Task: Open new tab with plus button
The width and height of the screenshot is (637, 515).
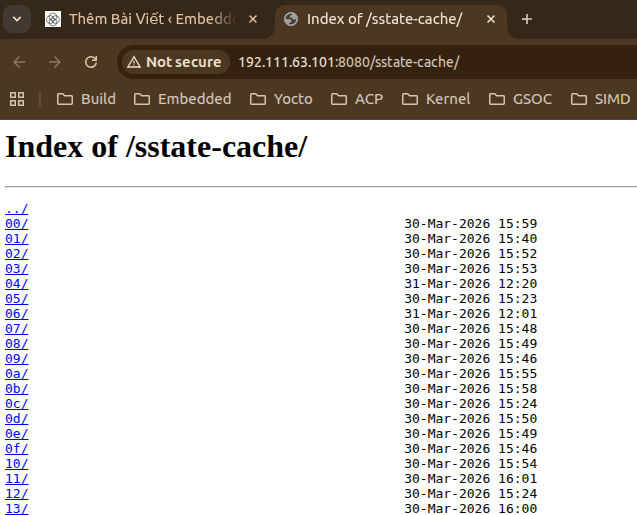Action: pyautogui.click(x=527, y=19)
